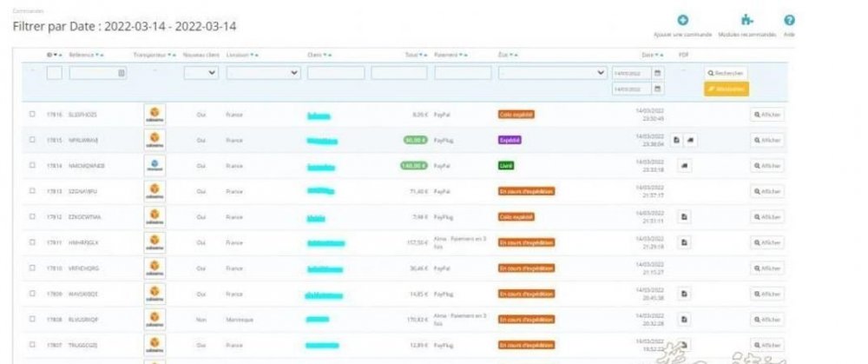
Task: Click Afficher for order 17816
Action: tap(767, 115)
